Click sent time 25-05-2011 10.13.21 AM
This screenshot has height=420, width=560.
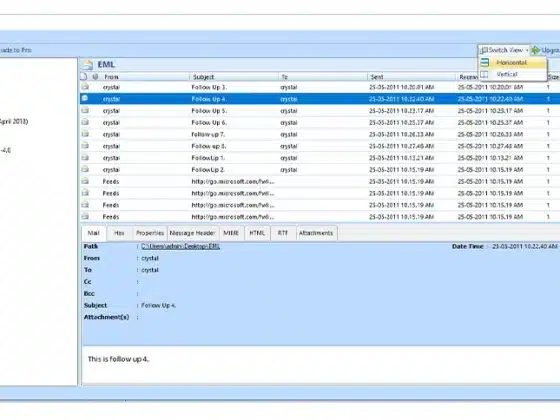[402, 158]
